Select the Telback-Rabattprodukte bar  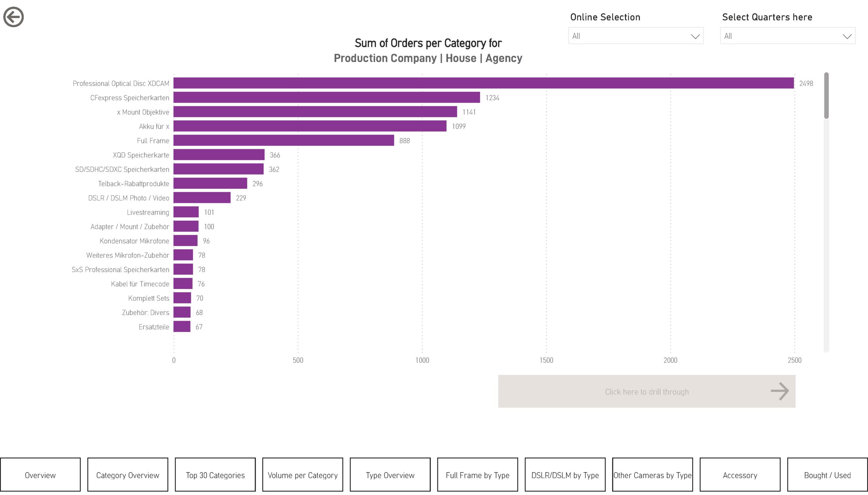pos(211,183)
